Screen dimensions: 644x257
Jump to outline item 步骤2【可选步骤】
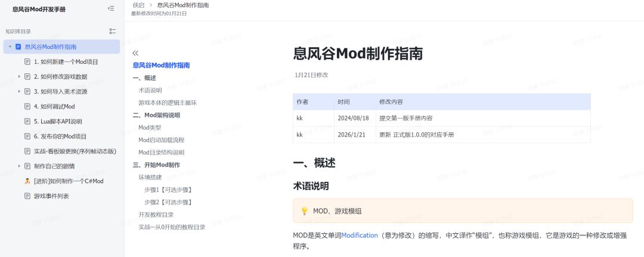tap(168, 202)
